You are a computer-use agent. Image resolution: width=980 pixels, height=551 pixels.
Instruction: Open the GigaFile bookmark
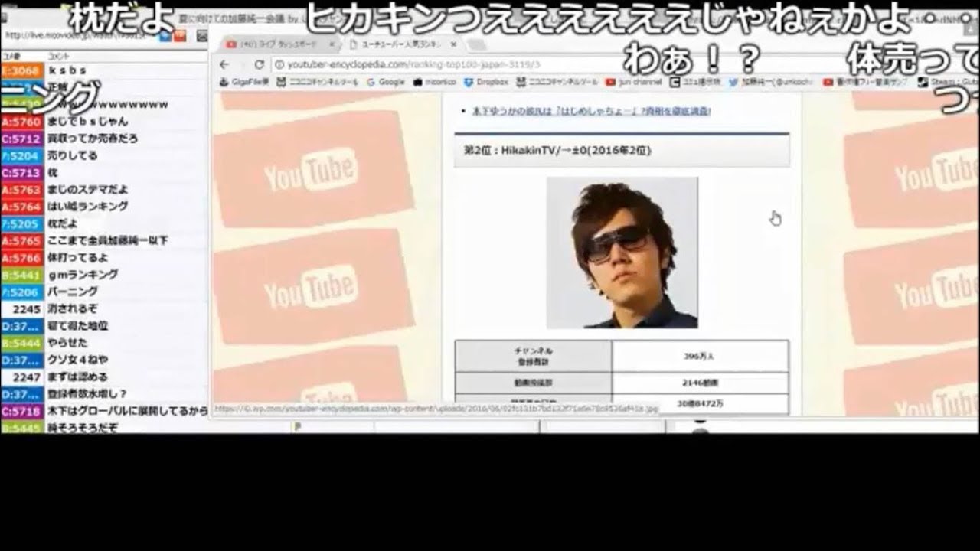tap(245, 82)
